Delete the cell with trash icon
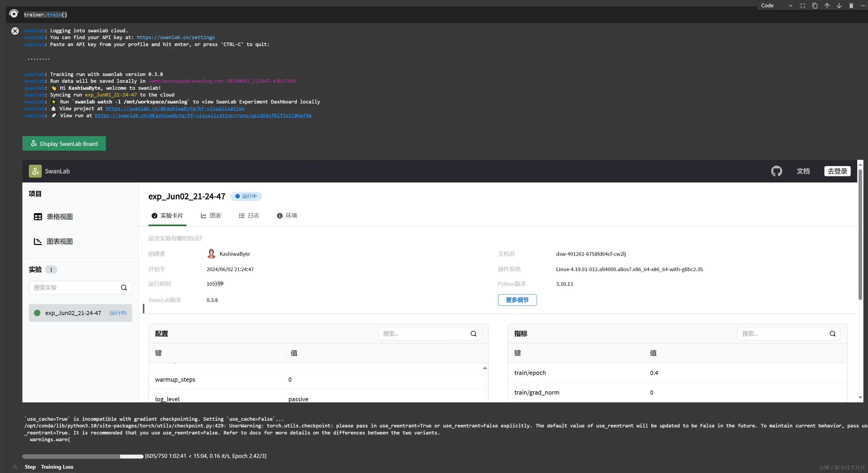This screenshot has height=473, width=868. pyautogui.click(x=851, y=5)
